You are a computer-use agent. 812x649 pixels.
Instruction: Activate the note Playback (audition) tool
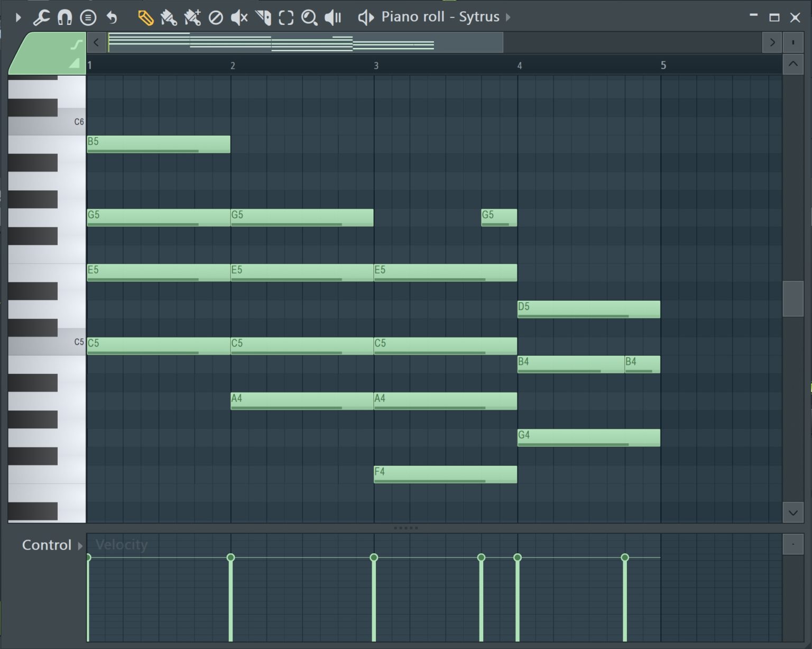click(x=332, y=17)
